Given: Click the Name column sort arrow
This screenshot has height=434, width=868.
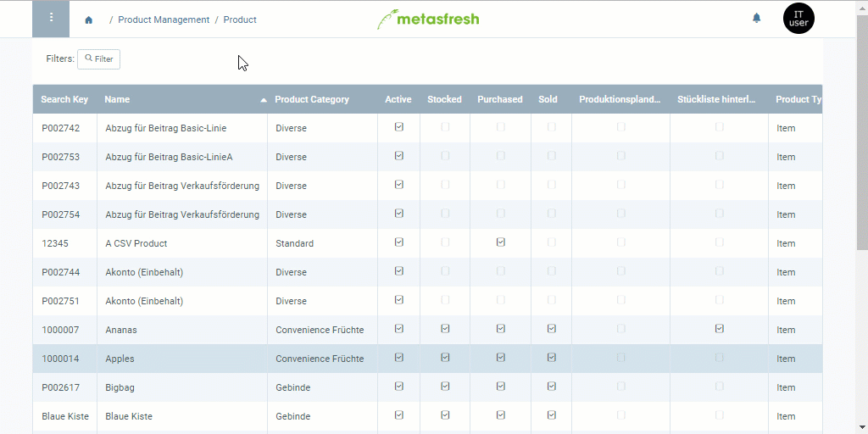Looking at the screenshot, I should pyautogui.click(x=264, y=100).
